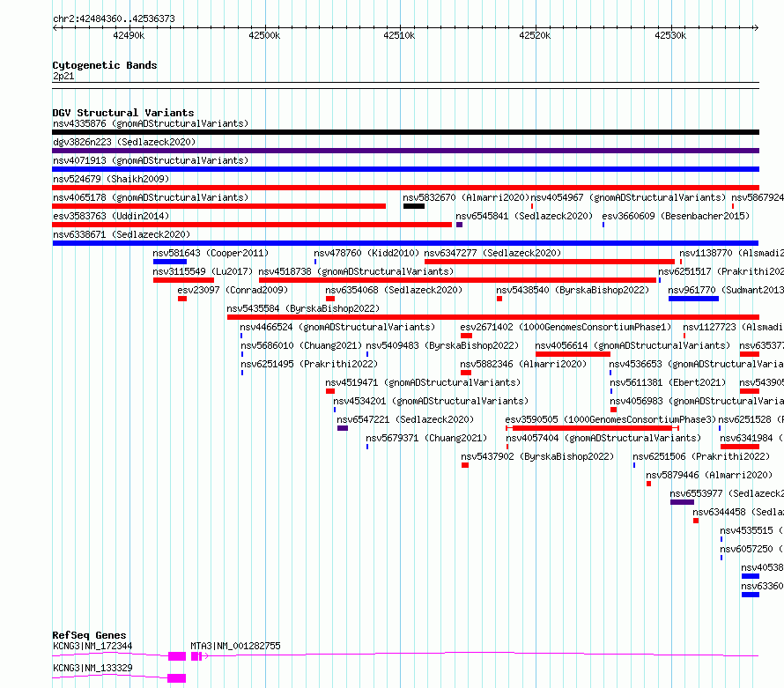Open the nsv4056983 variant label
Image resolution: width=784 pixels, height=688 pixels.
697,401
